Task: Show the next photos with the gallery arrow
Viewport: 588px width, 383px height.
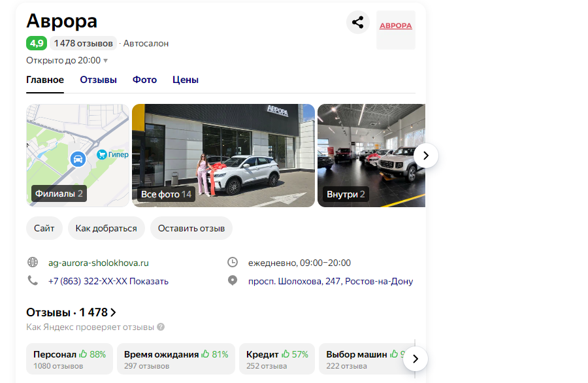Action: pyautogui.click(x=425, y=156)
